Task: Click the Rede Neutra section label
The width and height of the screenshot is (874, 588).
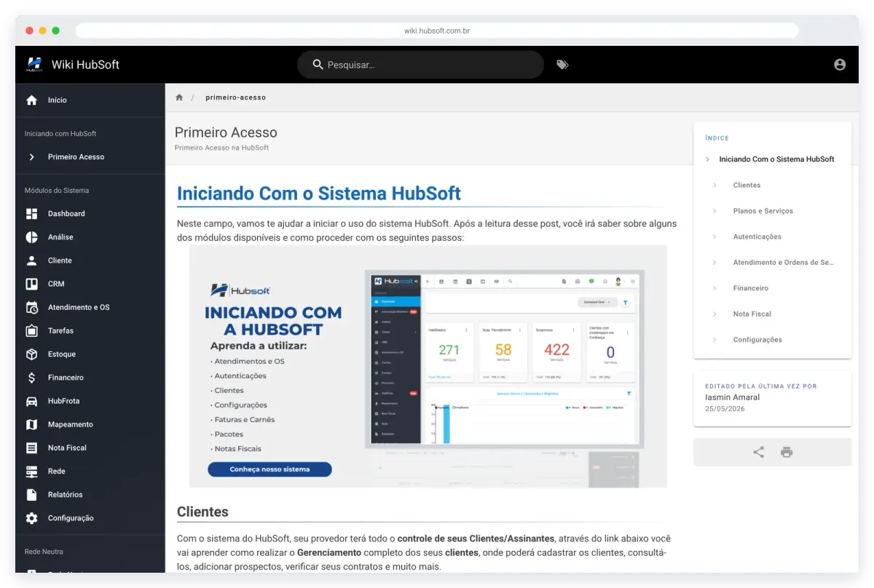Action: (44, 552)
